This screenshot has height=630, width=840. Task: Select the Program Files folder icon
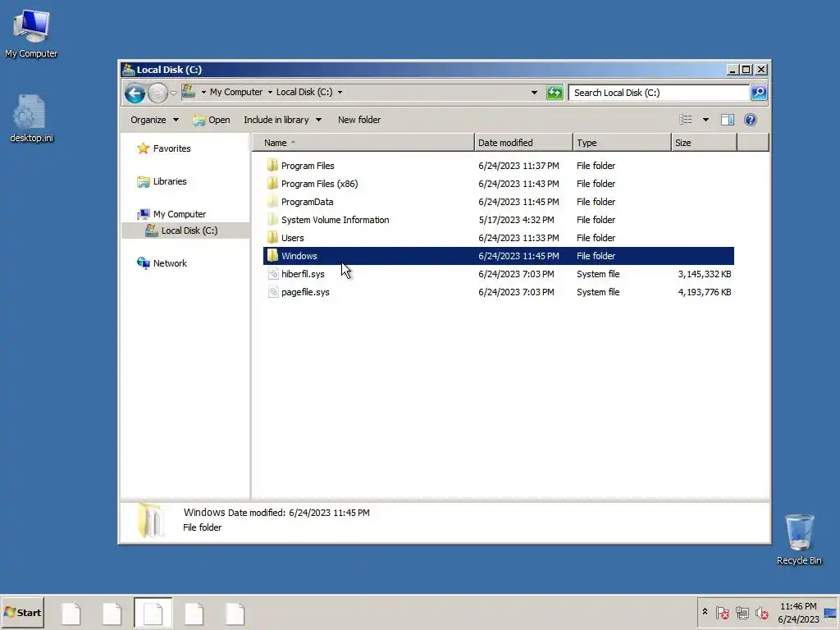pyautogui.click(x=272, y=165)
